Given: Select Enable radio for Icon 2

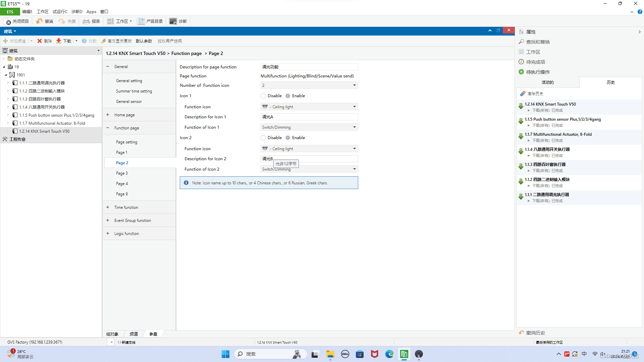Looking at the screenshot, I should click(x=288, y=138).
